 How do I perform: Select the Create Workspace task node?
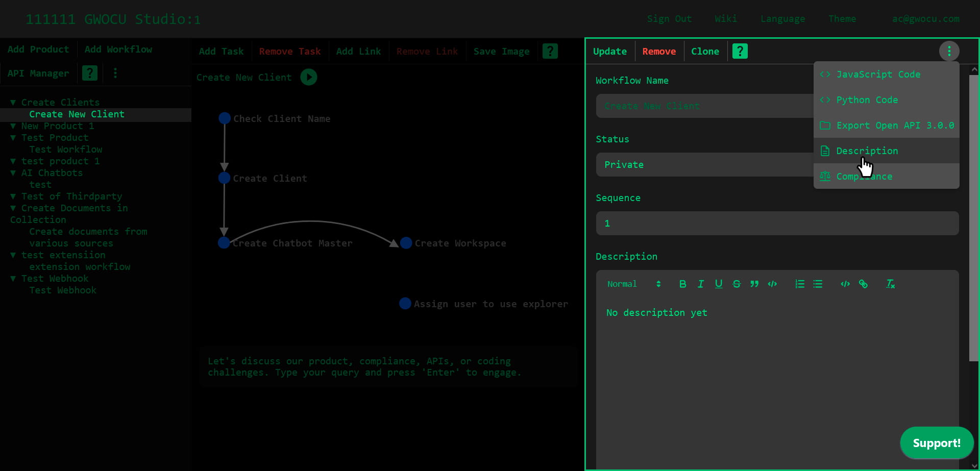(406, 243)
